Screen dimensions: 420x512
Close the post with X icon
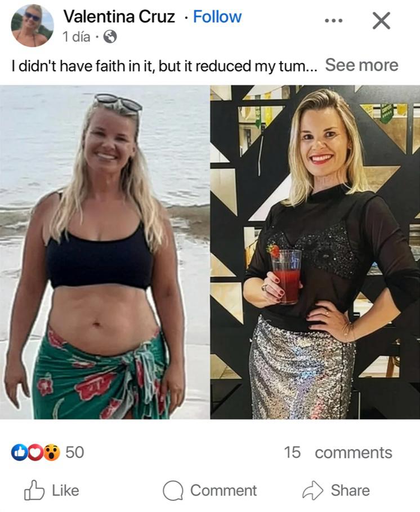381,21
